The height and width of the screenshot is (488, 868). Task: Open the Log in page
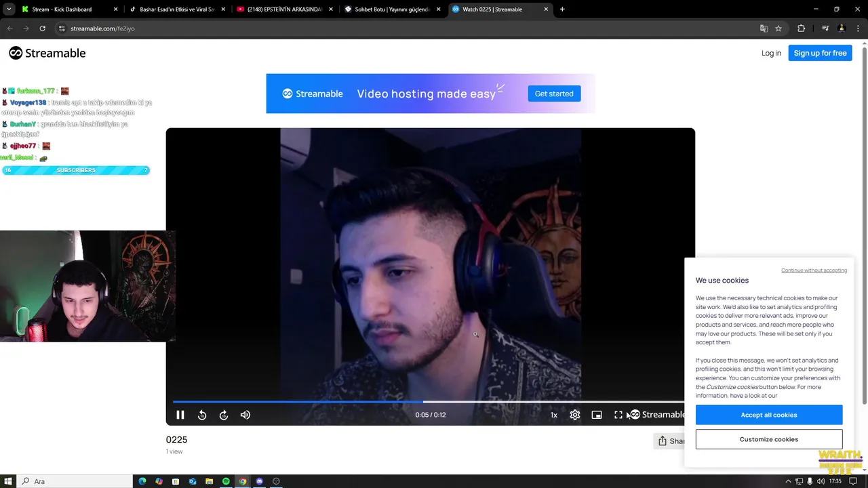coord(771,53)
